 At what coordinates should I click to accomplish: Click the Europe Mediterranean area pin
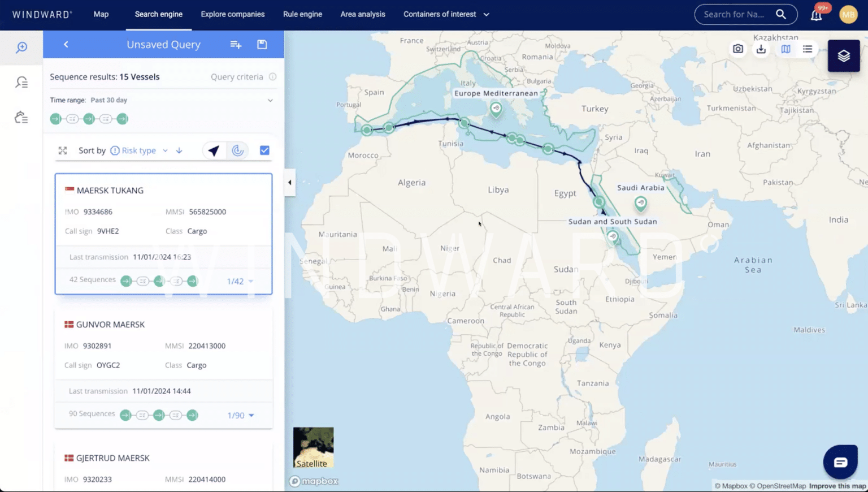pyautogui.click(x=496, y=109)
